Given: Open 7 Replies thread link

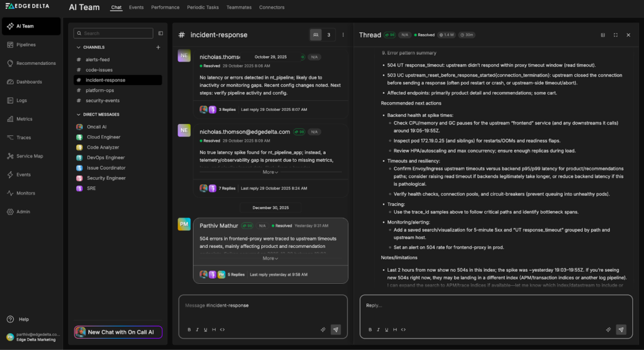Looking at the screenshot, I should pyautogui.click(x=228, y=188).
